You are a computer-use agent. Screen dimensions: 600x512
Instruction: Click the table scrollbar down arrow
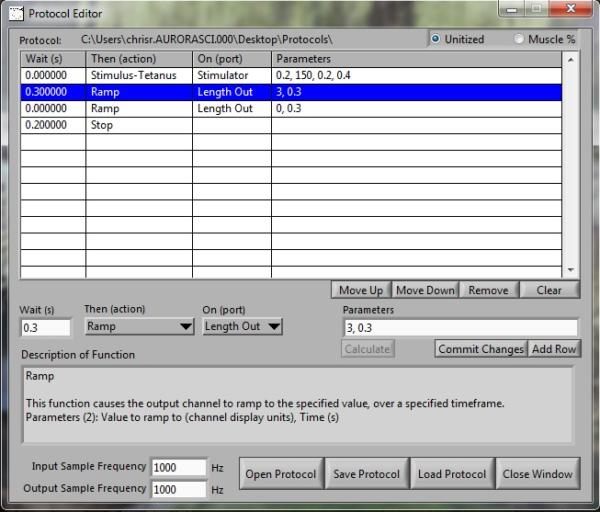[x=571, y=270]
